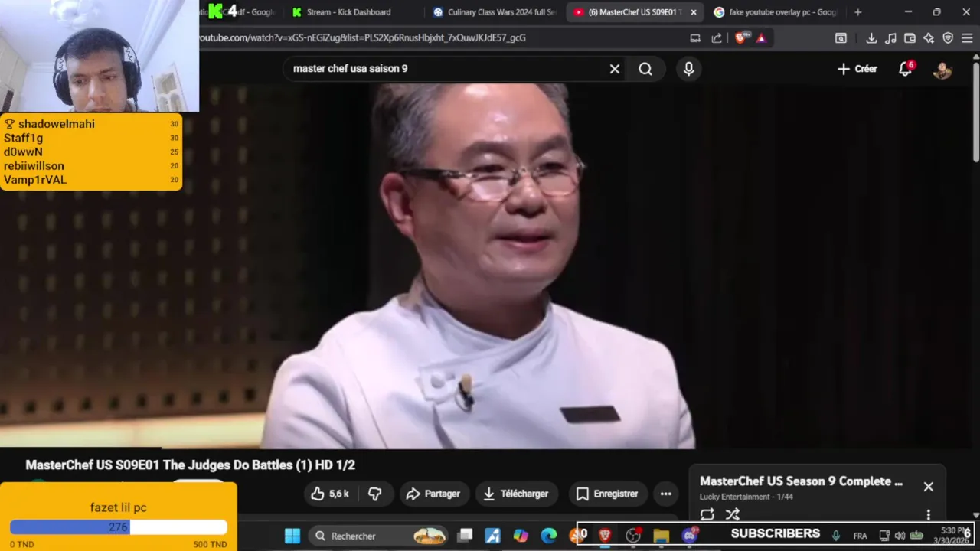Click d0wwN in the leaderboard overlay
980x551 pixels.
[x=23, y=152]
